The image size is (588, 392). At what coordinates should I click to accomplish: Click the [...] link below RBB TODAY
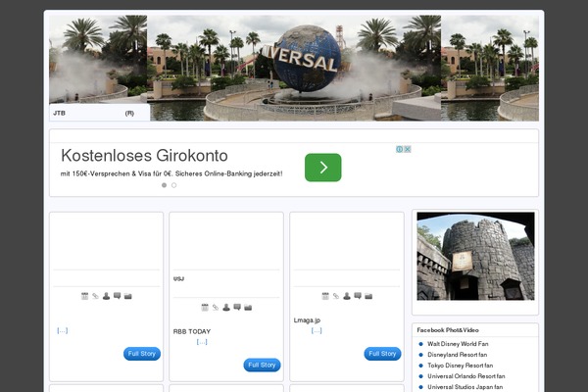[x=202, y=342]
